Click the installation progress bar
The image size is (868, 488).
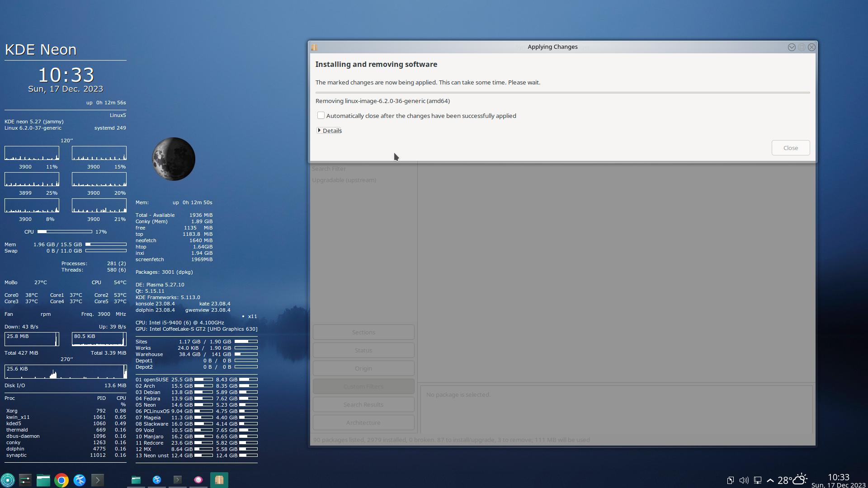pyautogui.click(x=562, y=93)
